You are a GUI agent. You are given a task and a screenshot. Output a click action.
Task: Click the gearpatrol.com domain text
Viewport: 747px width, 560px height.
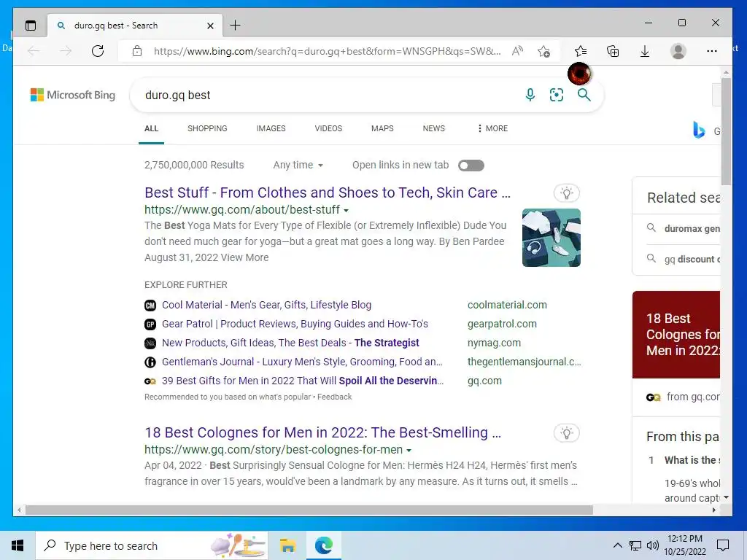pyautogui.click(x=502, y=324)
